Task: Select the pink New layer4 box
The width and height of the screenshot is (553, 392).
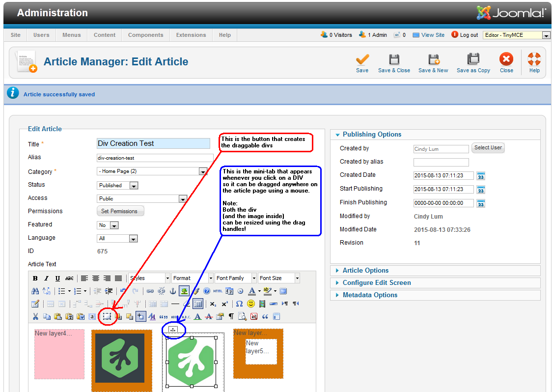Action: pyautogui.click(x=59, y=354)
